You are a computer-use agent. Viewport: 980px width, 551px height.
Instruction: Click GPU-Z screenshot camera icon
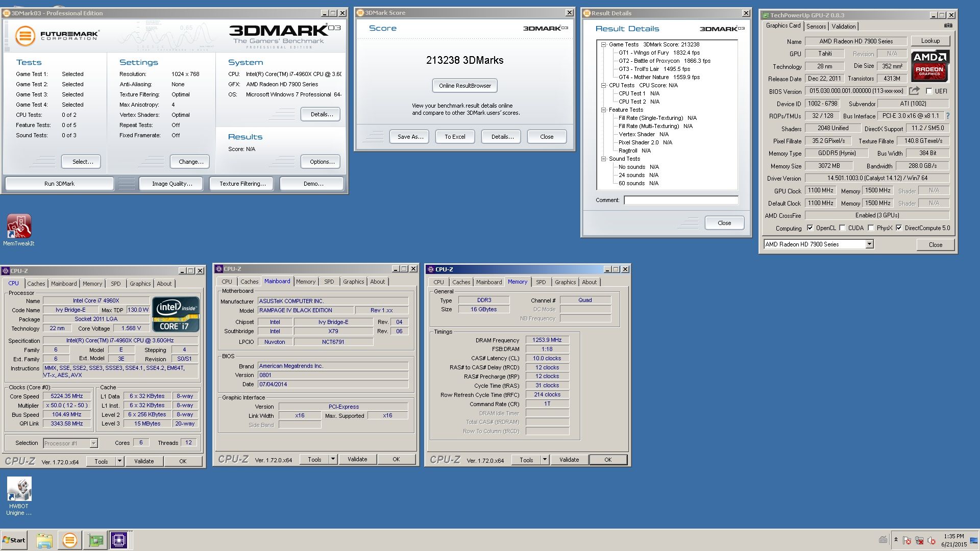click(948, 26)
